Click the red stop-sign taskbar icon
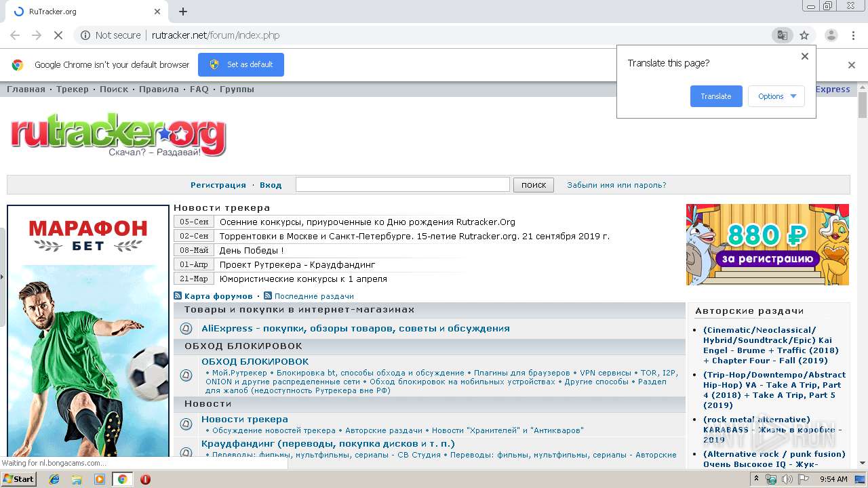Image resolution: width=868 pixels, height=488 pixels. pos(145,479)
